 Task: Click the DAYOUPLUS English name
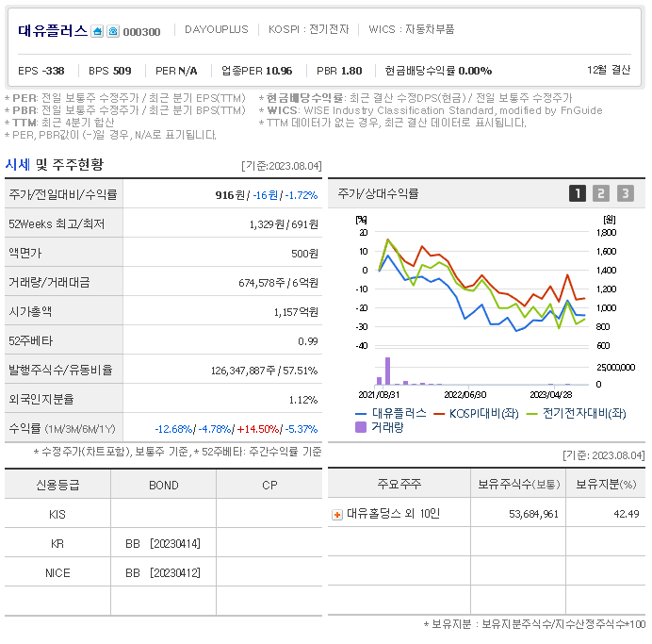216,29
